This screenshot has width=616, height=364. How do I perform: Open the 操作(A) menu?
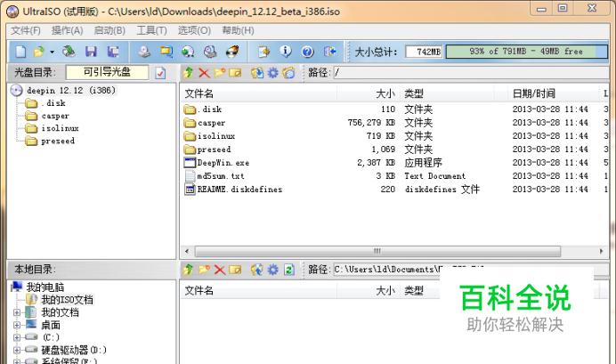pos(67,30)
